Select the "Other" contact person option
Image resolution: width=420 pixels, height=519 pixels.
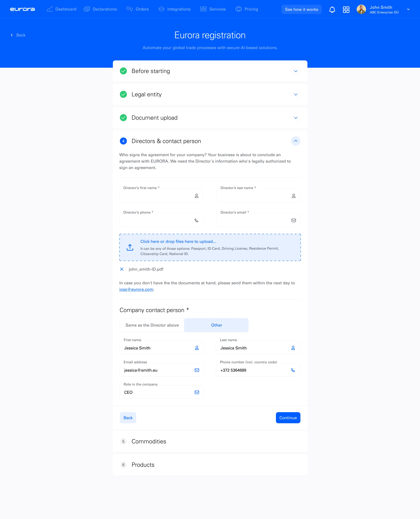[x=216, y=325]
